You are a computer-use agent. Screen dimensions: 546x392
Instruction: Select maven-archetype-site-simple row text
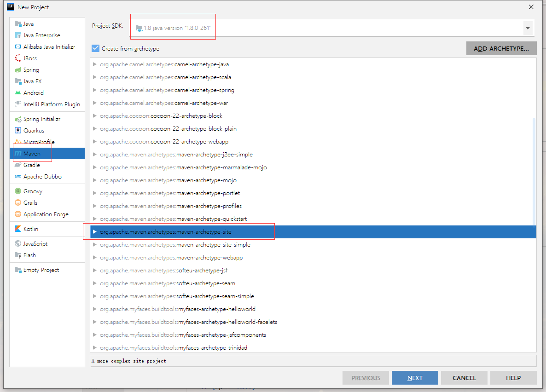(x=175, y=244)
